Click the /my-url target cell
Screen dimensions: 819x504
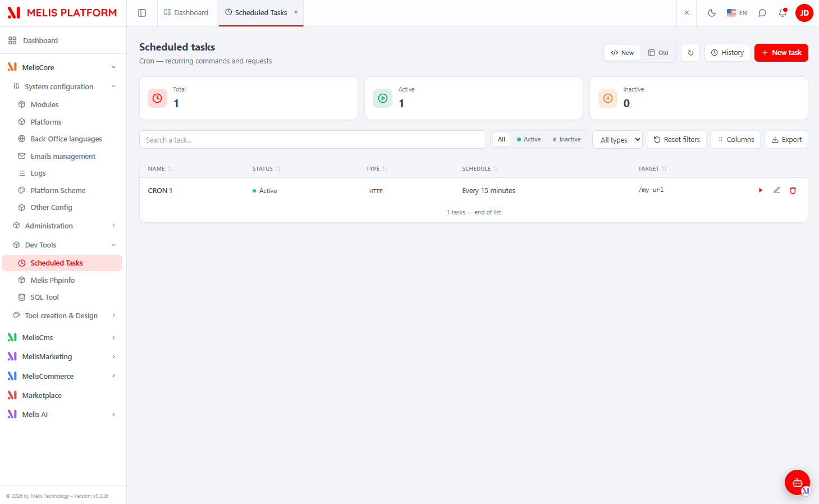(x=651, y=190)
